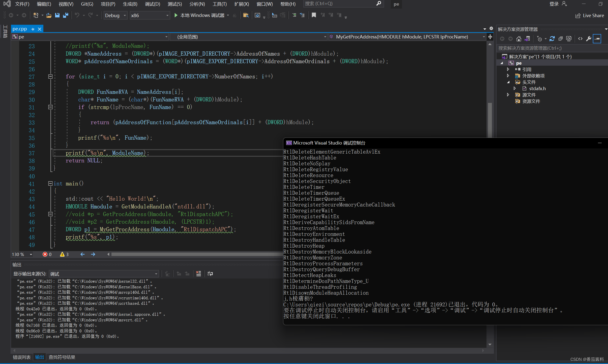Expand the 源文件 folder node
608x364 pixels.
pos(508,95)
